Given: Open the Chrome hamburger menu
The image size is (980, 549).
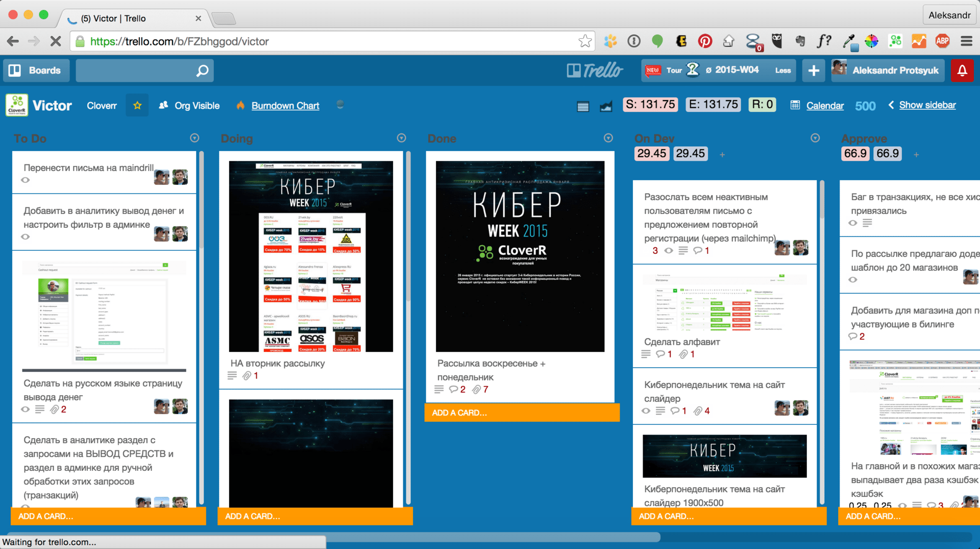Looking at the screenshot, I should click(x=966, y=41).
